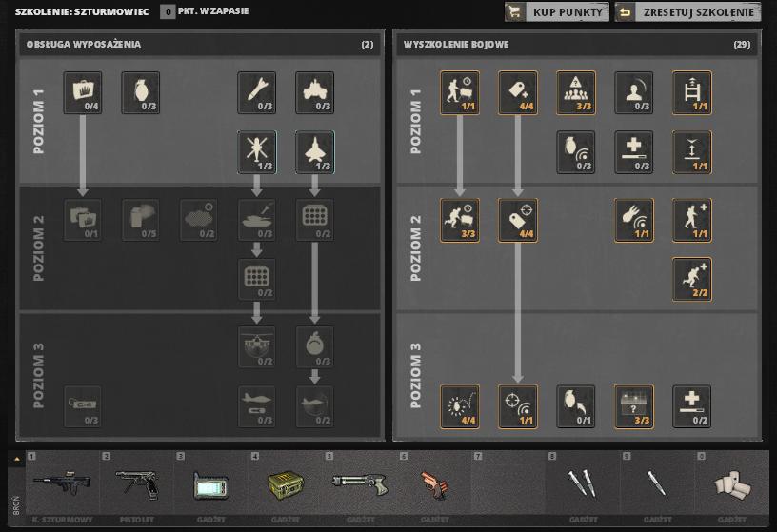Expand weapon bar with small up arrow
The height and width of the screenshot is (532, 777).
(x=17, y=459)
